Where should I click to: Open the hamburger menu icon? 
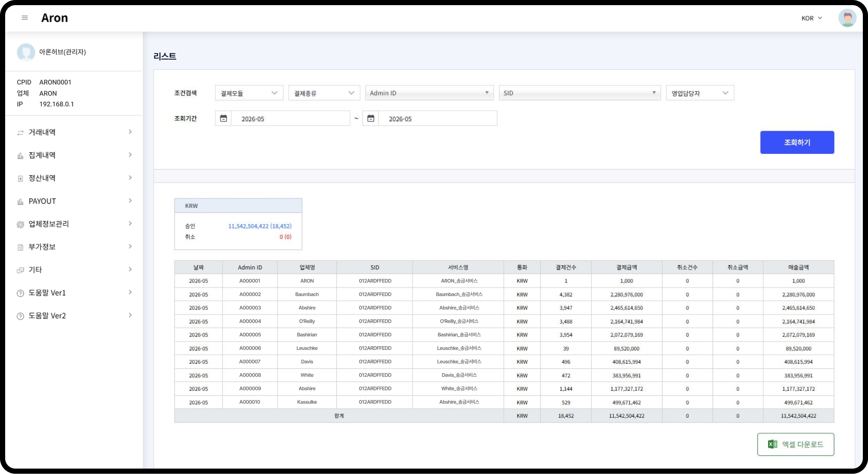click(x=24, y=18)
